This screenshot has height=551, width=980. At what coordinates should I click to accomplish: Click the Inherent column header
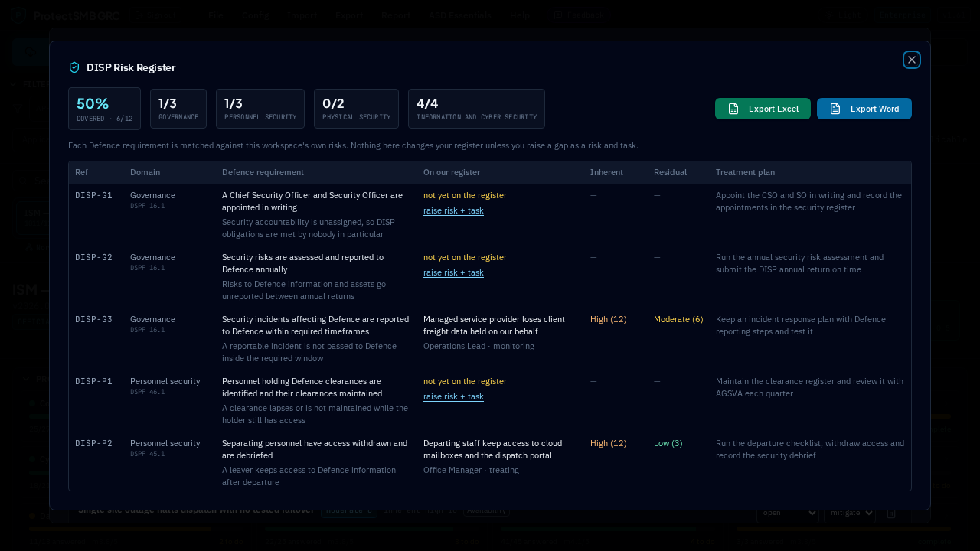pos(606,172)
